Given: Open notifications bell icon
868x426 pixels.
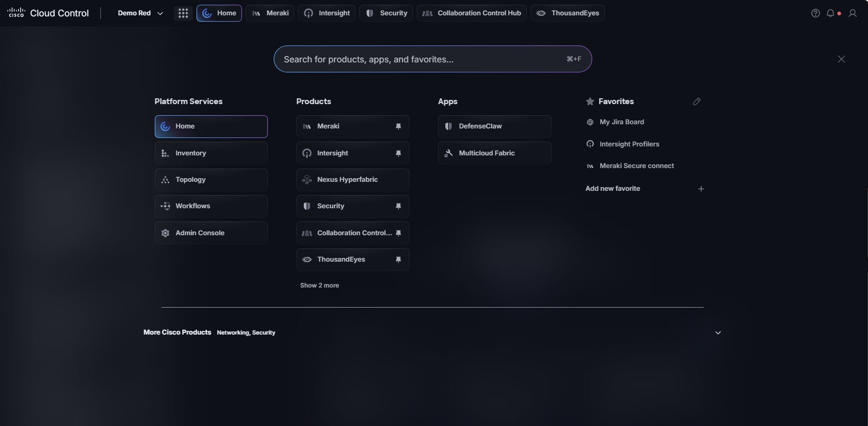Looking at the screenshot, I should (830, 13).
